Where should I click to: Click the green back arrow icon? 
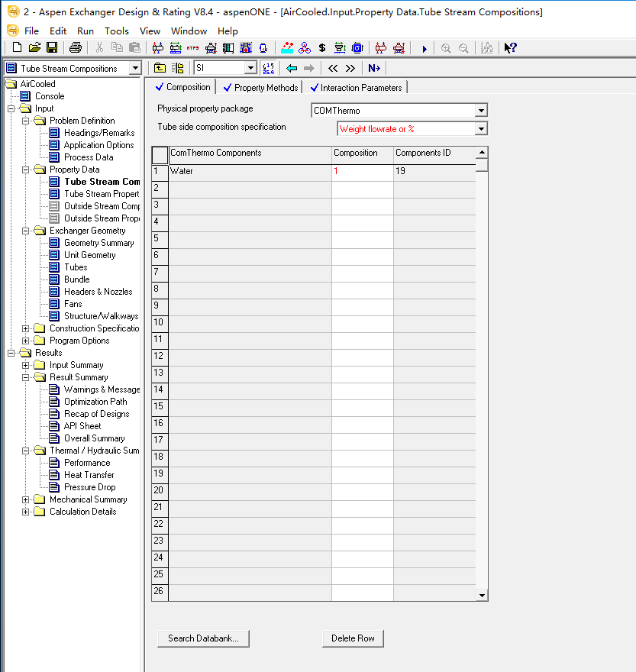(292, 68)
